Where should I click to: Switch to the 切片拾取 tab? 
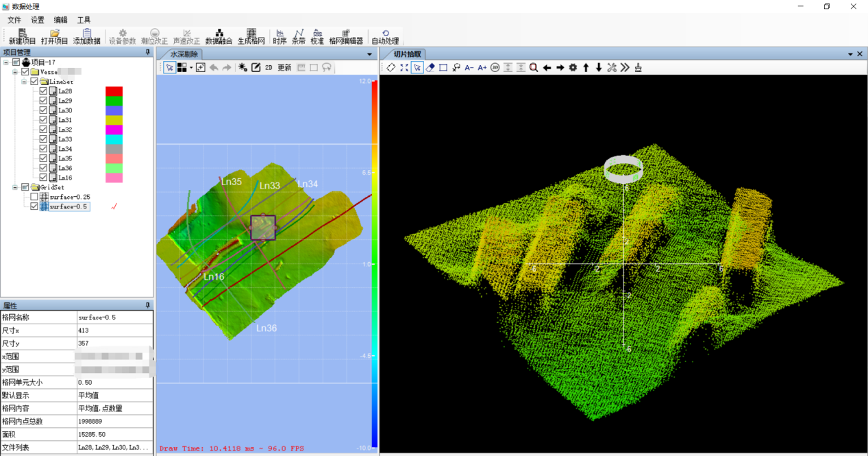point(408,54)
